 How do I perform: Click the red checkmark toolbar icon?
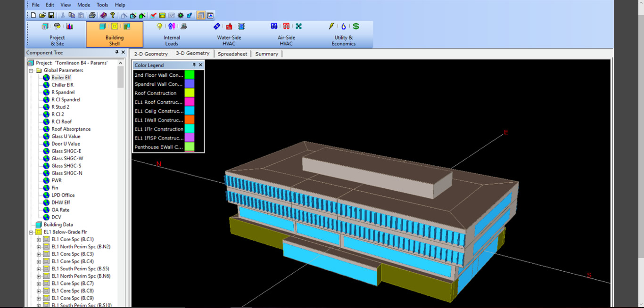coord(153,15)
